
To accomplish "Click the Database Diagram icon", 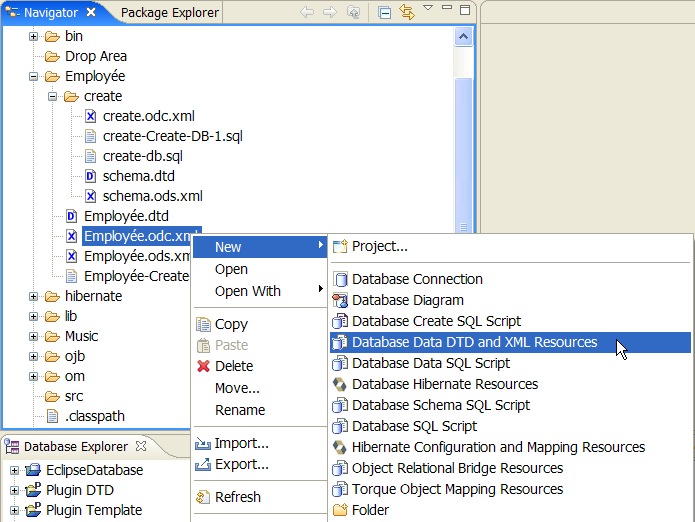I will 340,300.
